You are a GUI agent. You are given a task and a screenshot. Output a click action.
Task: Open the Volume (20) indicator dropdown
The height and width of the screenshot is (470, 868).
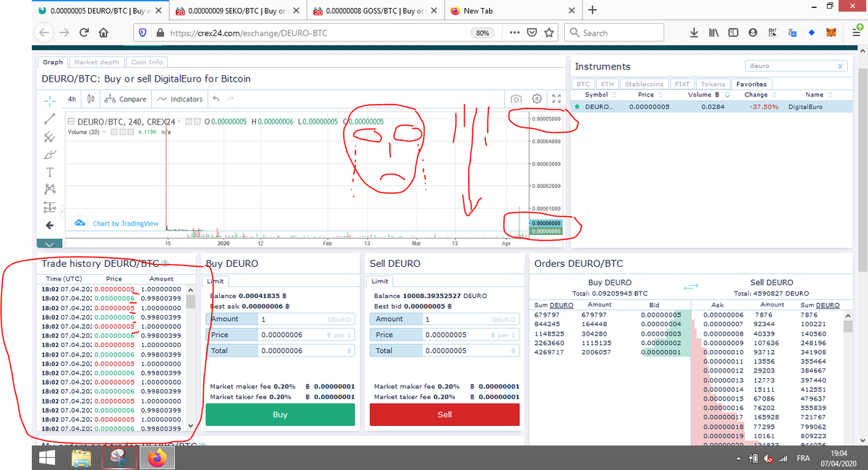coord(106,132)
